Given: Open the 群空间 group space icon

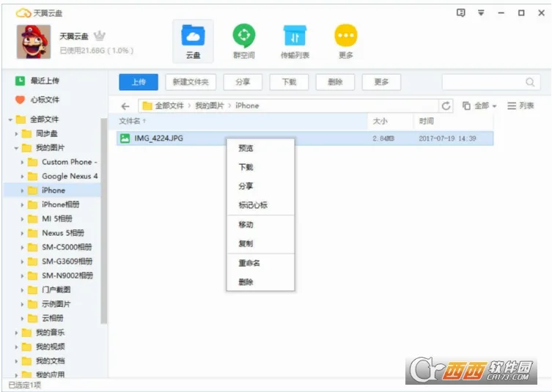Looking at the screenshot, I should tap(243, 42).
